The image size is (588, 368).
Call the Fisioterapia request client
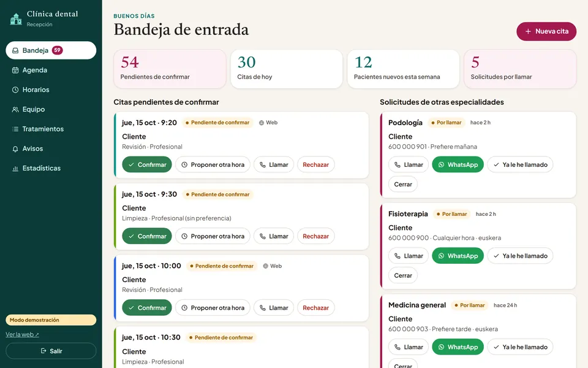coord(409,256)
